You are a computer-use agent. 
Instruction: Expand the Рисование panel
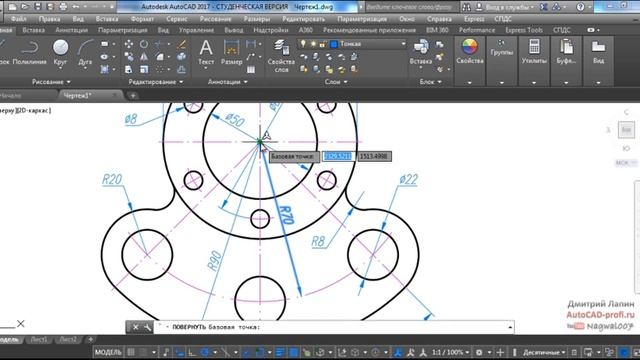pos(51,82)
